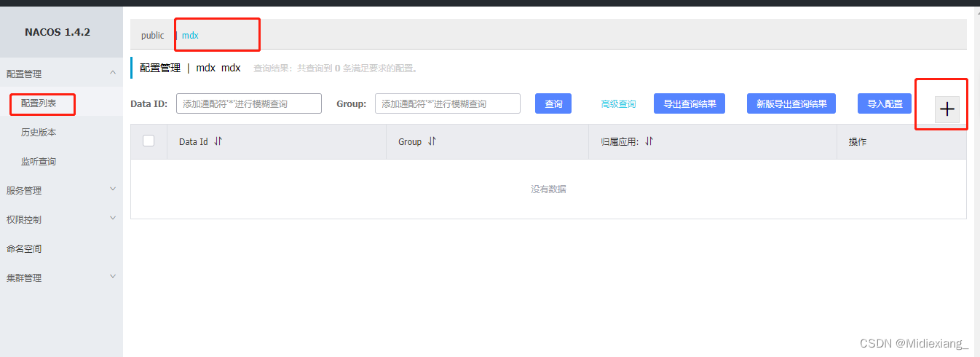Focus the Data ID search field
980x357 pixels.
point(249,103)
